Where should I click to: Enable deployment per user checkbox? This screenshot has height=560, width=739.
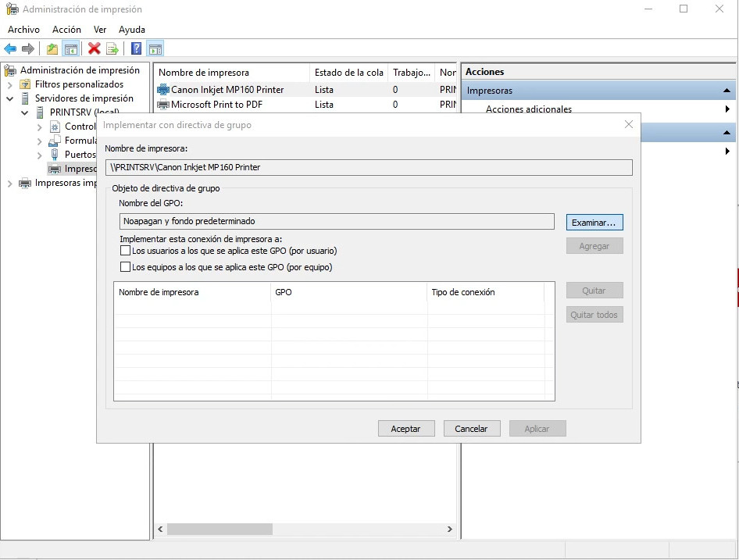coord(125,251)
